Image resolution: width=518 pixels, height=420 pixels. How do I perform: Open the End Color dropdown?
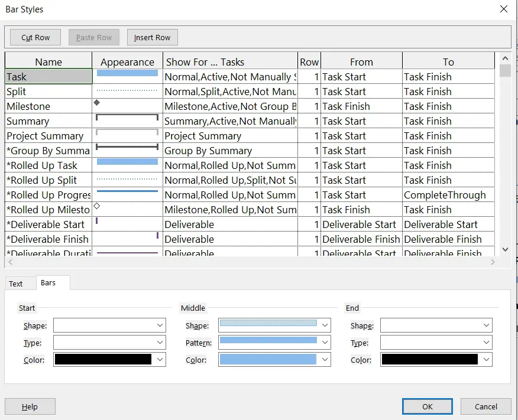(x=486, y=360)
